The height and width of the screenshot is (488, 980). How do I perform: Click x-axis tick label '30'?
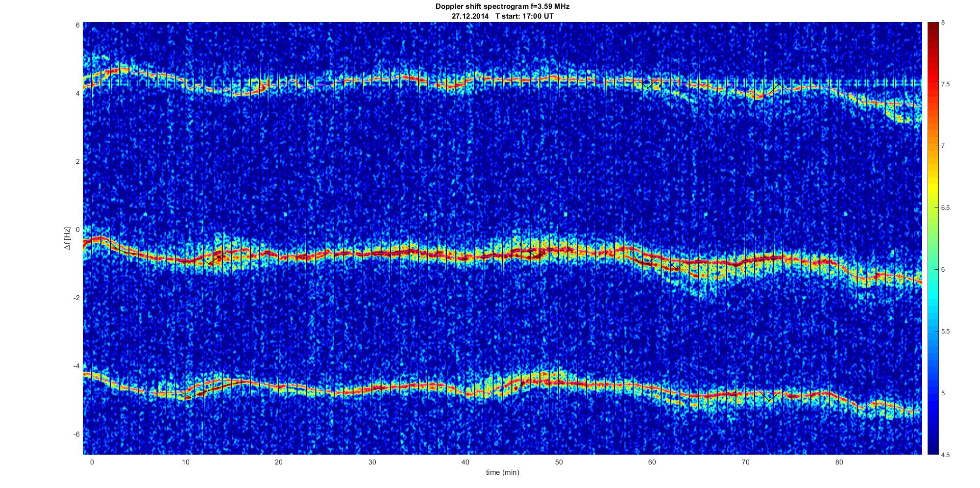tap(372, 462)
